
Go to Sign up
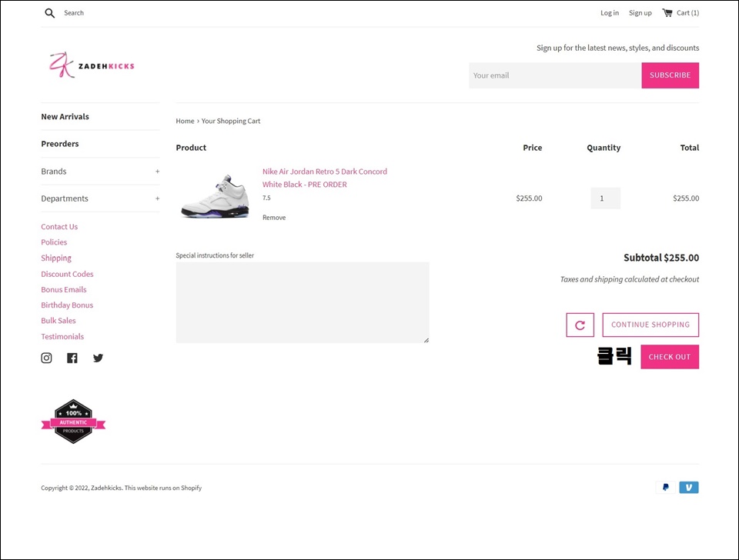[640, 13]
